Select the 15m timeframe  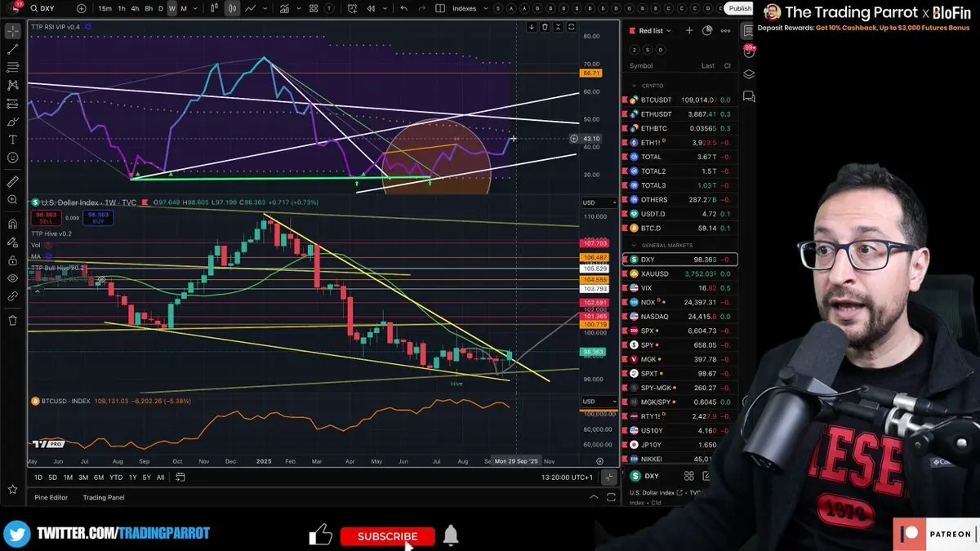(105, 8)
